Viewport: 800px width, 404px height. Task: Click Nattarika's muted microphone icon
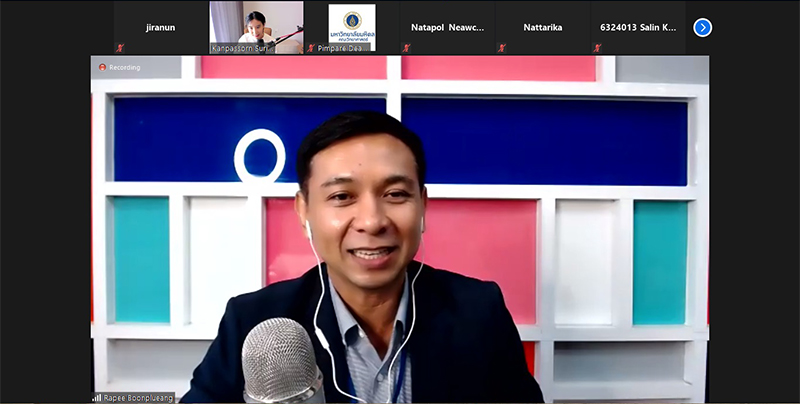[x=501, y=47]
